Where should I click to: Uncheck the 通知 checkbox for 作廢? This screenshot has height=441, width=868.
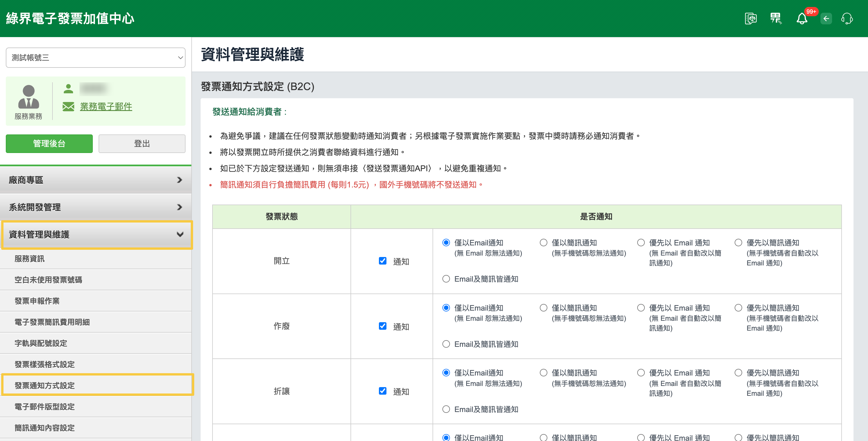coord(382,326)
